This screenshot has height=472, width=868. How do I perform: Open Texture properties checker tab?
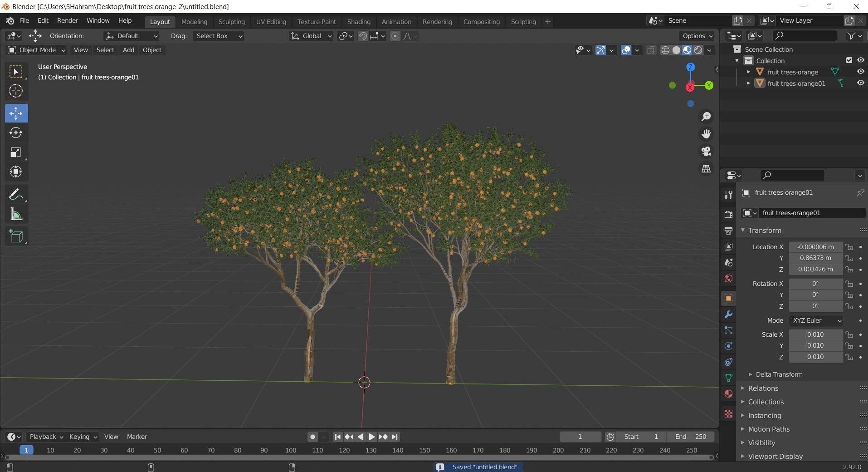(x=728, y=413)
